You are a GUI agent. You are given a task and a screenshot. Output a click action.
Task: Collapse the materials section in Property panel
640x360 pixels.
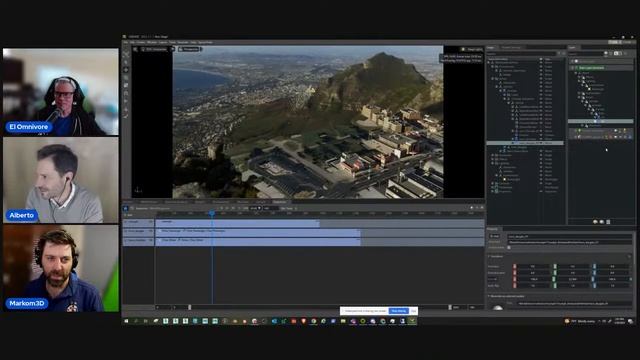click(506, 296)
